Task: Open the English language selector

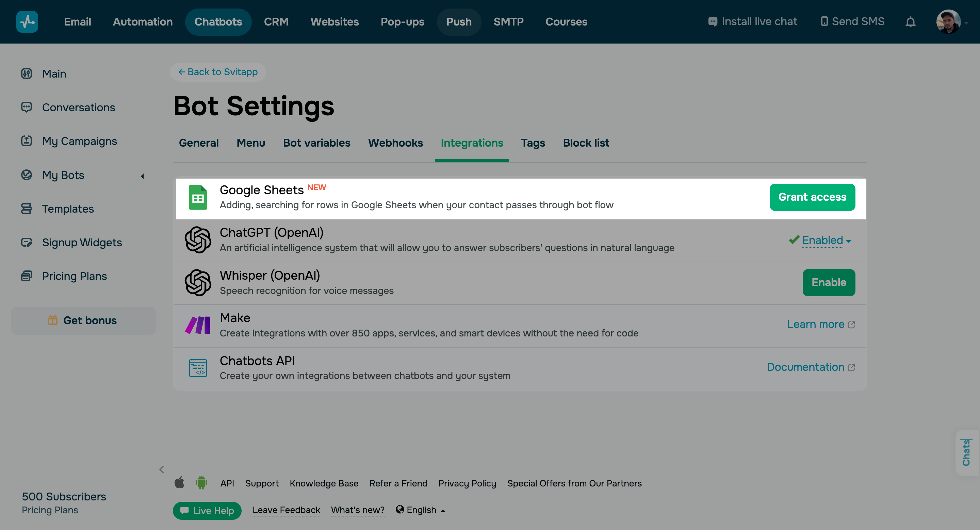Action: click(x=421, y=510)
